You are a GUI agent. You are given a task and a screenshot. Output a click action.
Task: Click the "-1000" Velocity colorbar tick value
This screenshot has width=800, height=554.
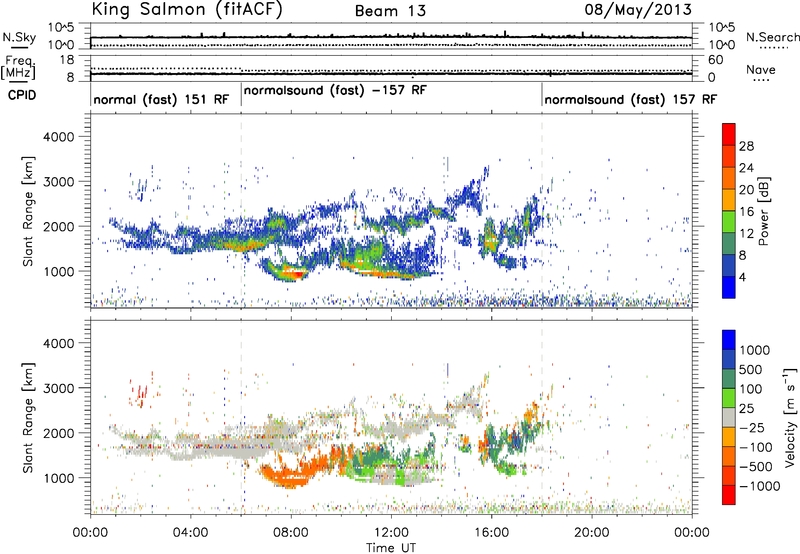click(x=759, y=486)
